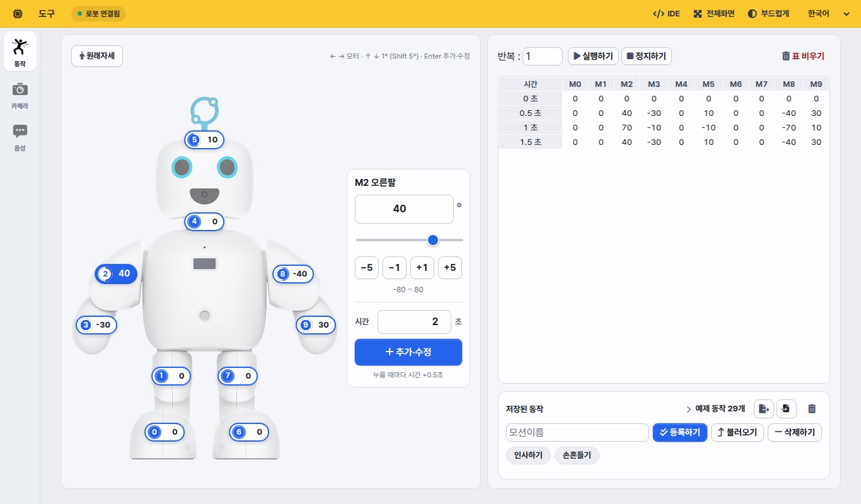
Task: Select motor 5 head tilt badge
Action: 204,139
